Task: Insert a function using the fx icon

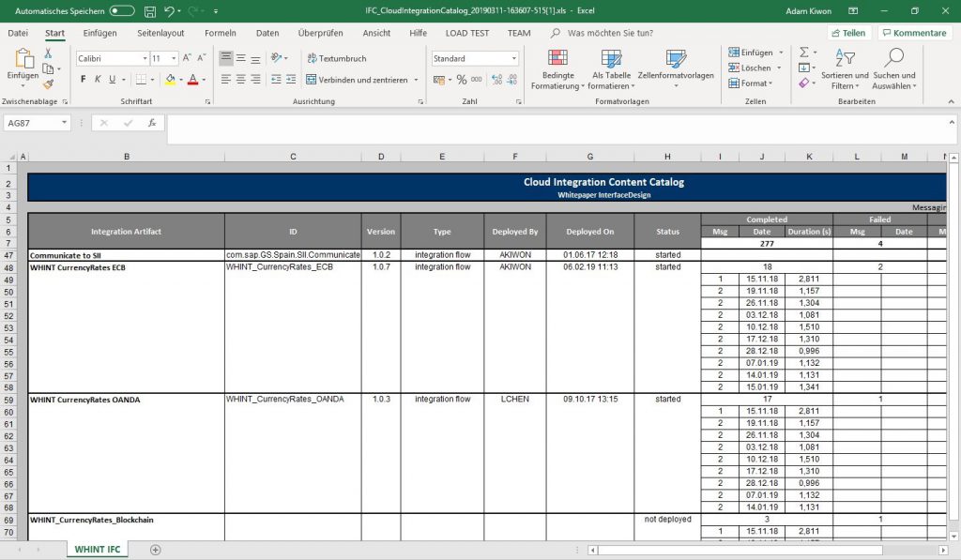Action: click(x=152, y=123)
